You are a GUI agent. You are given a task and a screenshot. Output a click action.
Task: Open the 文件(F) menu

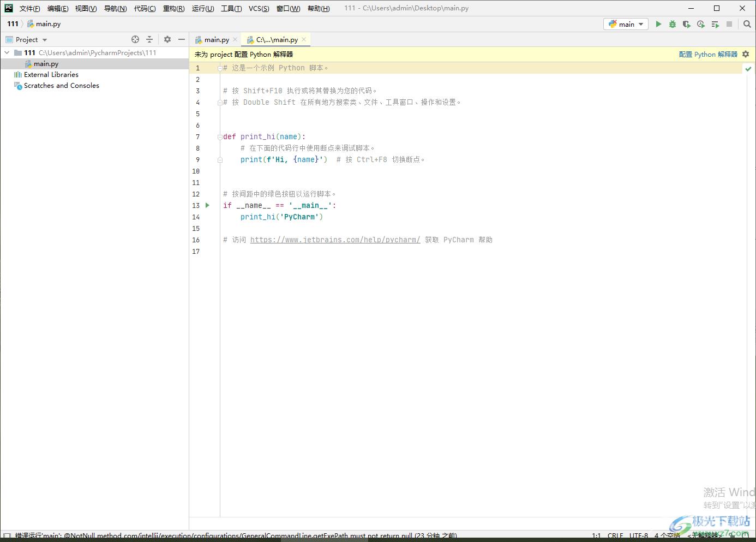pos(29,8)
